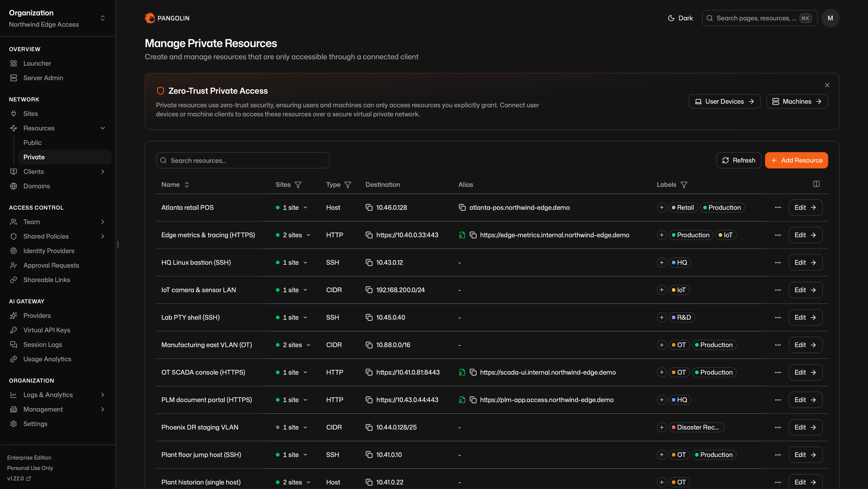Open Machines
The width and height of the screenshot is (868, 489).
pos(797,101)
